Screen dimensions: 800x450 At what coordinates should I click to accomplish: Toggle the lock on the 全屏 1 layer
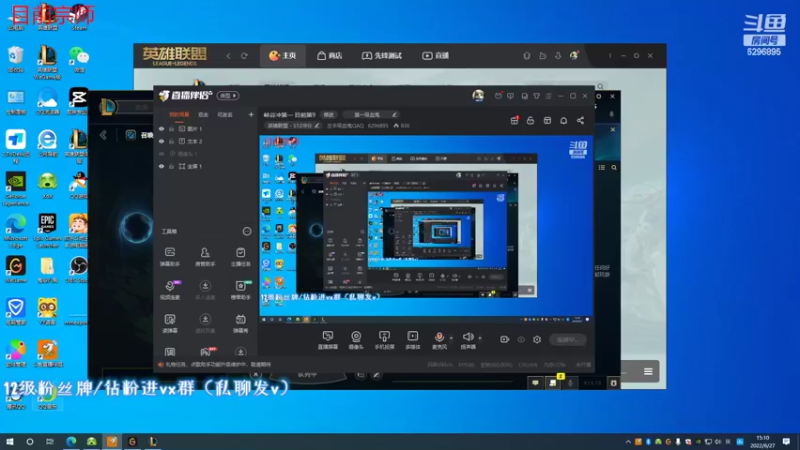click(x=171, y=166)
